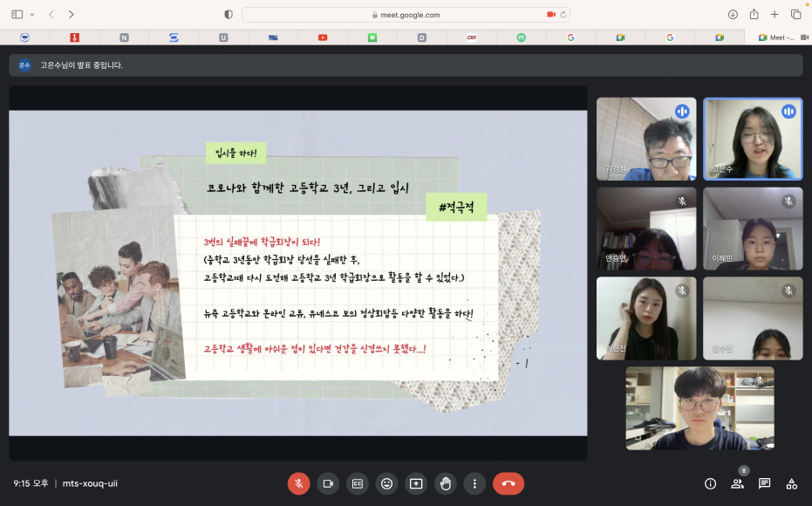Unmute the microphone in the call bar
This screenshot has height=506, width=812.
point(298,483)
